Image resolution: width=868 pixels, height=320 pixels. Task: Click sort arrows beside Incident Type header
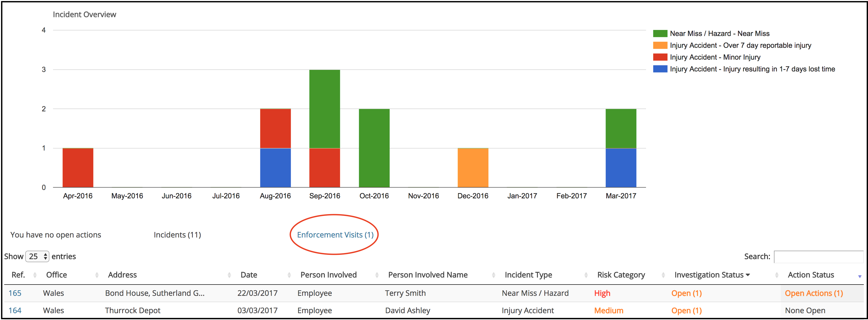(586, 275)
